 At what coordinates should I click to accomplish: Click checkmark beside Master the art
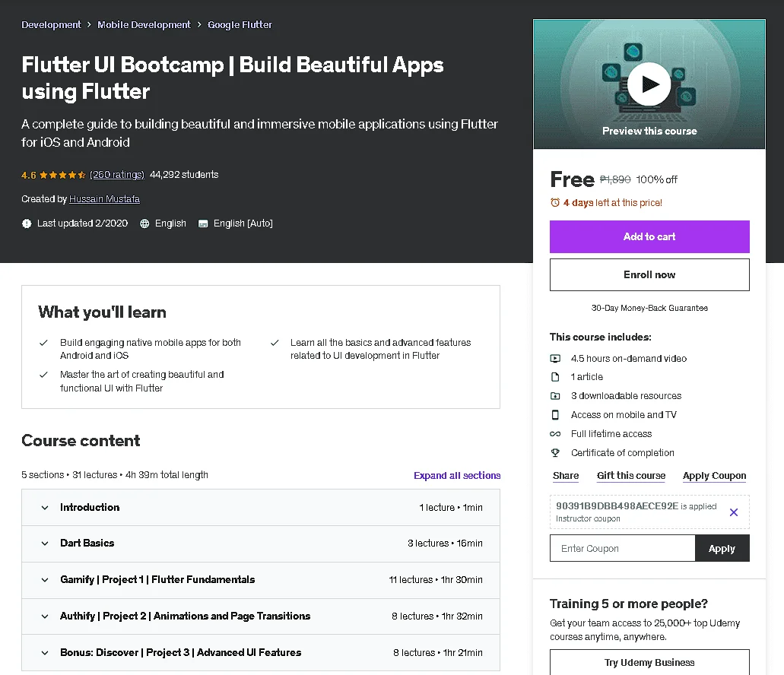tap(43, 375)
